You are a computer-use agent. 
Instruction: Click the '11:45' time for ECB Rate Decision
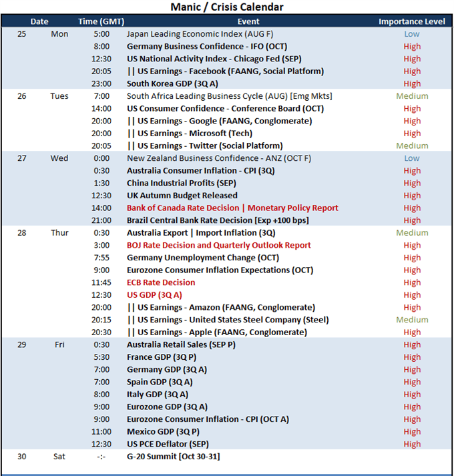[x=101, y=283]
